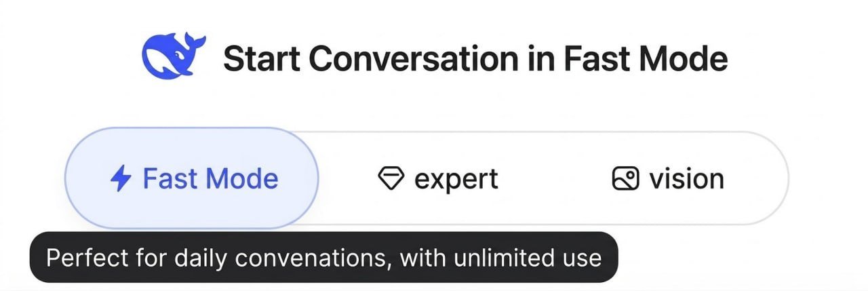Select the expert mode tab

point(437,179)
